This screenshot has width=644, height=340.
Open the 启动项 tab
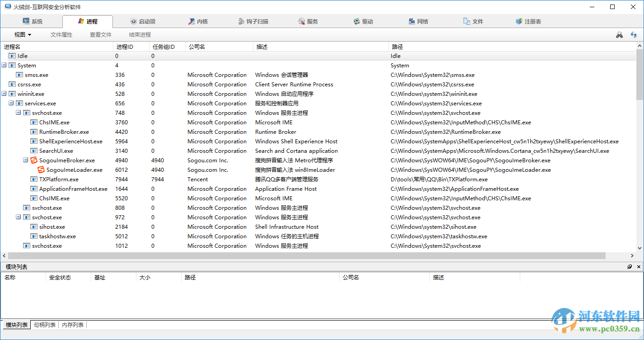click(x=143, y=21)
